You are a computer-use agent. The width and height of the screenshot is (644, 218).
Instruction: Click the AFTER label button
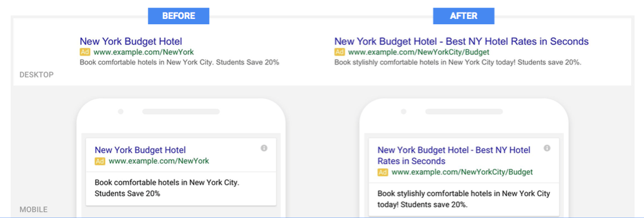[x=463, y=16]
